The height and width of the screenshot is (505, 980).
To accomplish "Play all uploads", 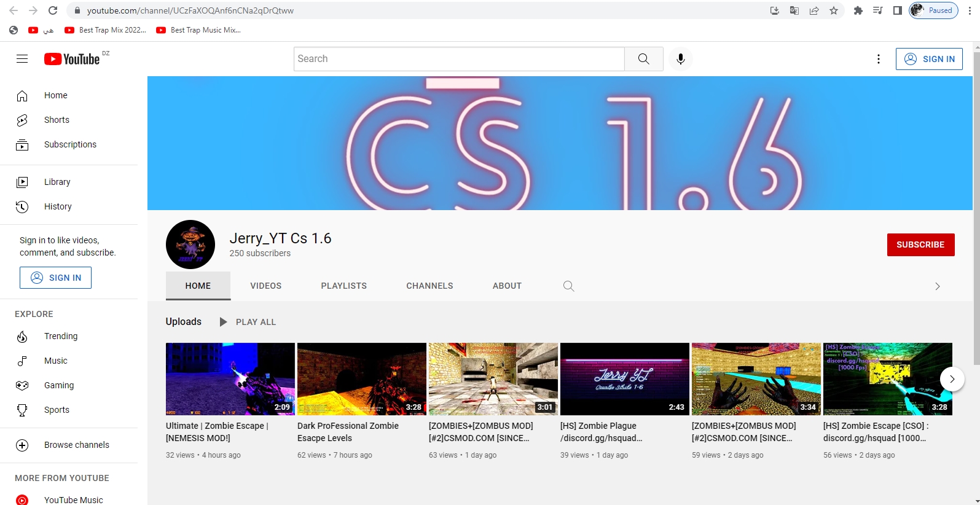I will (x=248, y=322).
